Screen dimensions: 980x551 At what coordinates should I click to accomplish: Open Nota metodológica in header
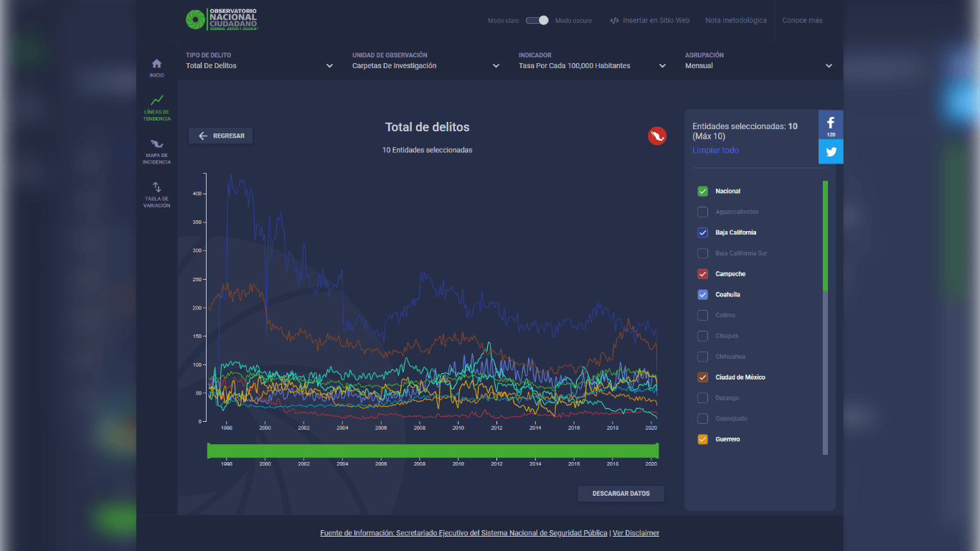coord(735,20)
